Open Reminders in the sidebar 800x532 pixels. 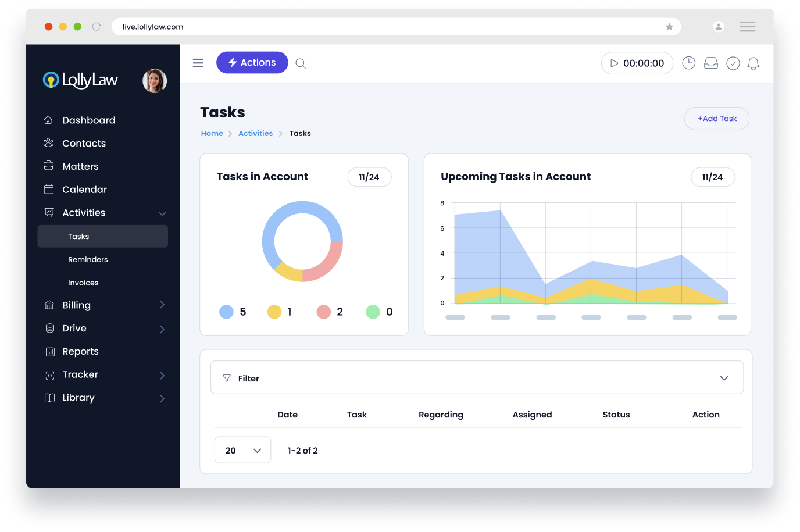coord(88,260)
